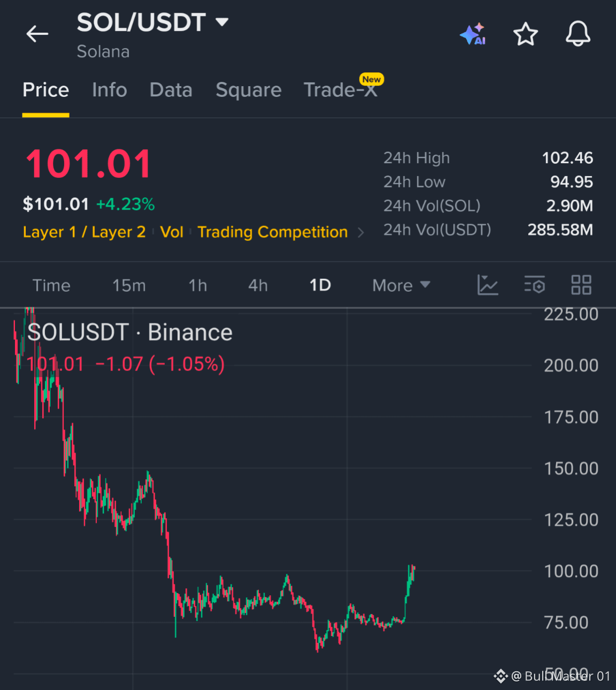Click the 24h Vol(SOL) value 2.90M
The height and width of the screenshot is (690, 616).
click(569, 206)
